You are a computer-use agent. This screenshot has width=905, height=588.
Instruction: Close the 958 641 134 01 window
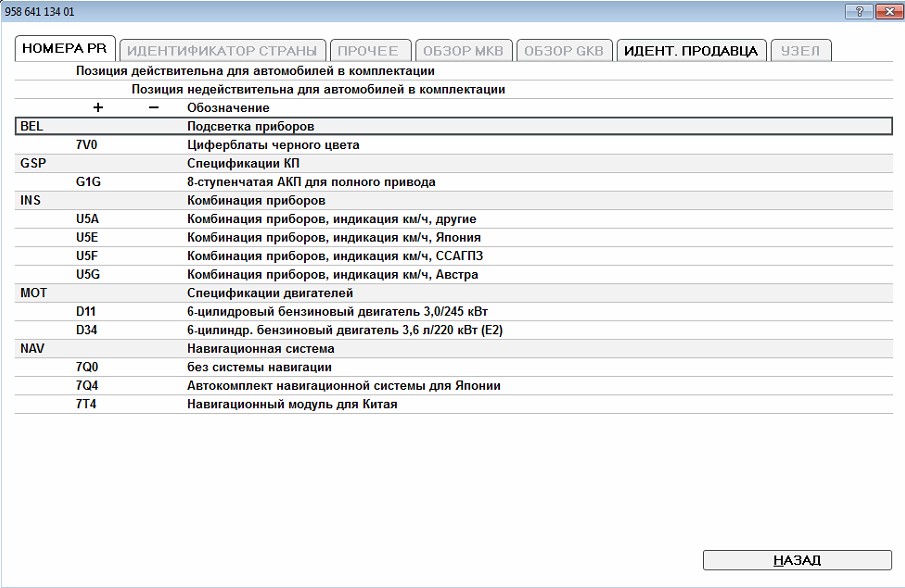[886, 11]
